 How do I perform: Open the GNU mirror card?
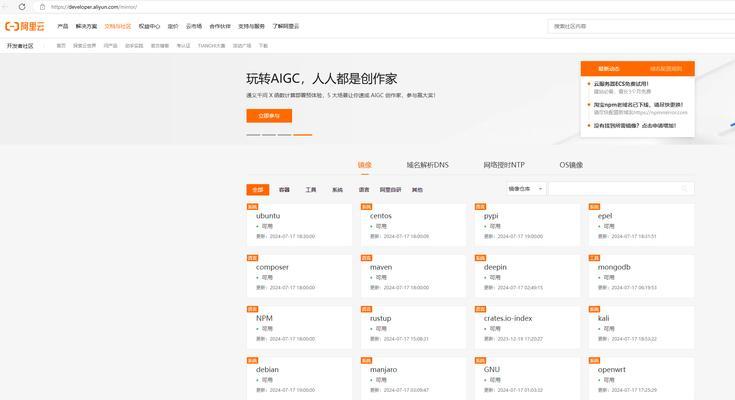[x=527, y=378]
